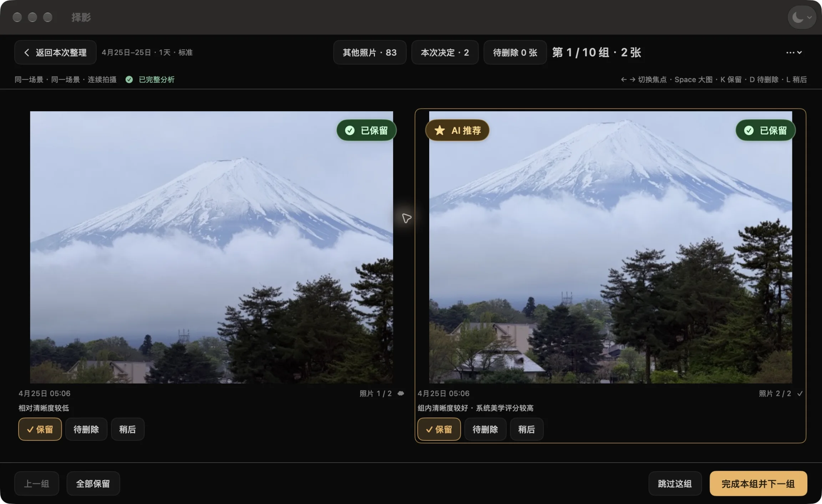This screenshot has height=504, width=822.
Task: Open the 待删除 0 张 tab
Action: pyautogui.click(x=515, y=52)
